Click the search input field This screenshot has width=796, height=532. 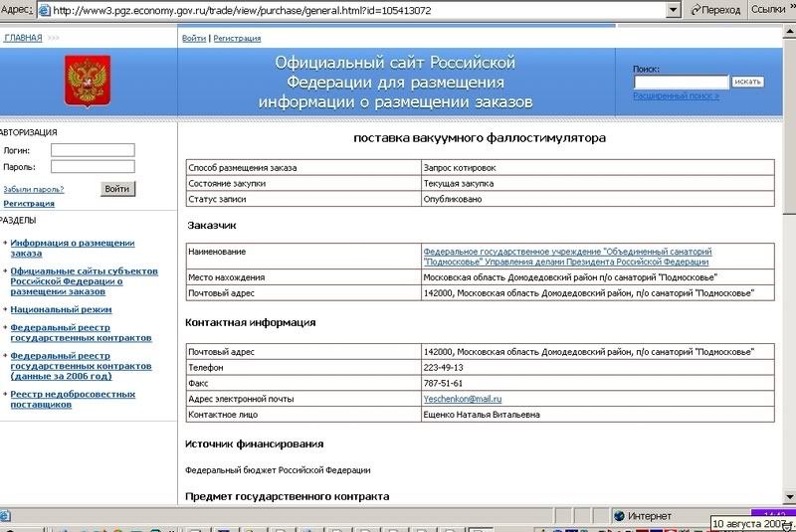(681, 82)
